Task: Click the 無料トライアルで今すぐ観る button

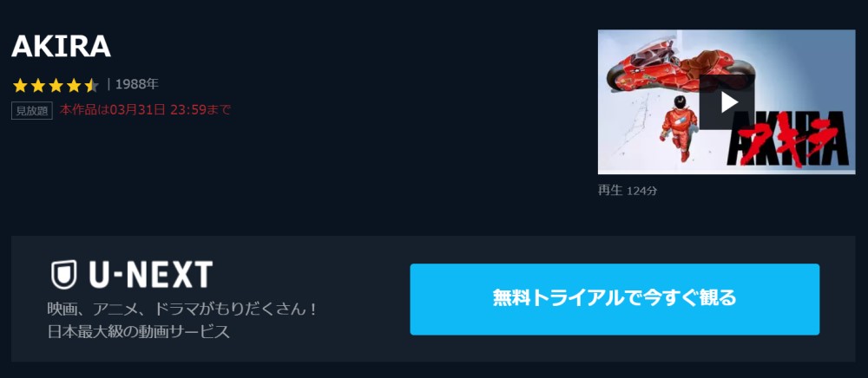Action: [615, 299]
